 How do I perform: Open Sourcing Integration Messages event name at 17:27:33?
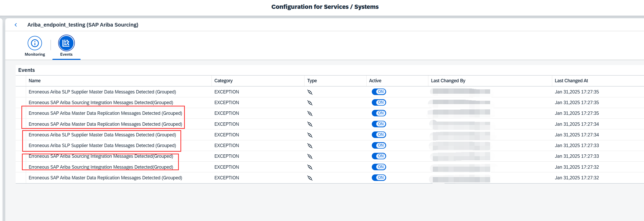tap(101, 156)
